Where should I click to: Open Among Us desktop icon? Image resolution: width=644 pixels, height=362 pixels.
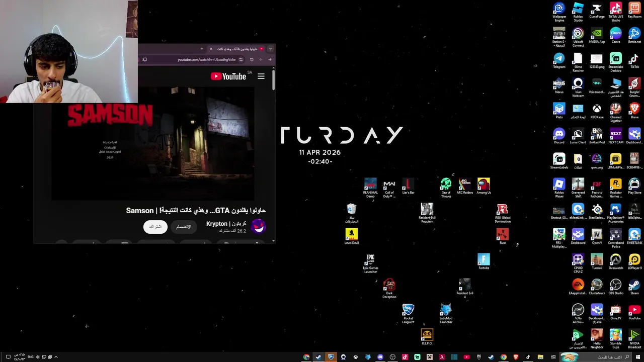click(x=484, y=187)
